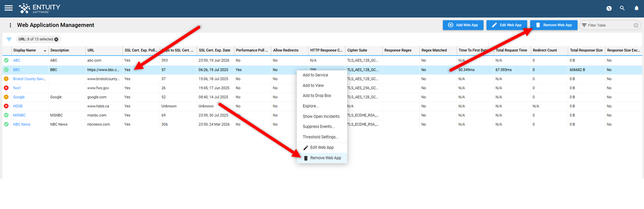
Task: Choose Explore... from context menu
Action: coord(322,106)
